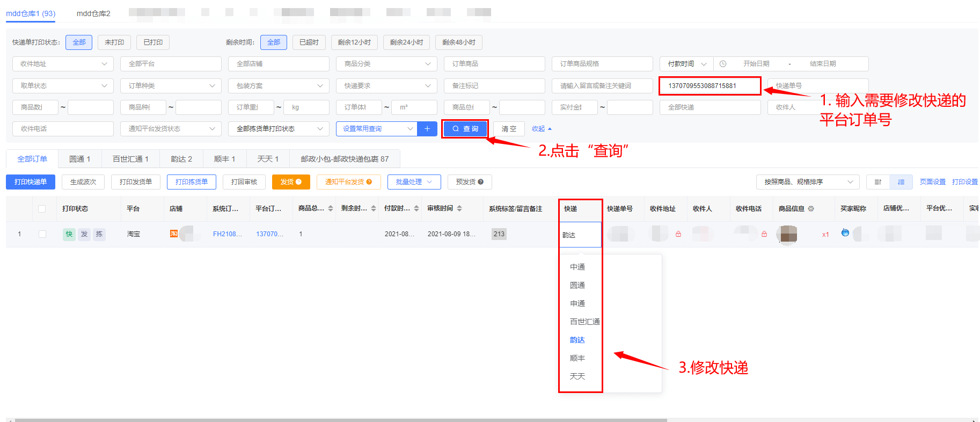
Task: Click the 拣 status badge
Action: [x=99, y=234]
